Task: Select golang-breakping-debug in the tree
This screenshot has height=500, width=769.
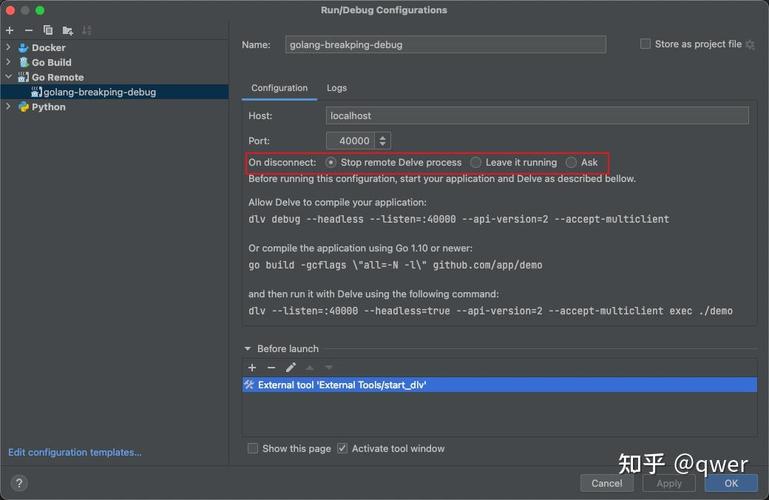Action: 115,92
